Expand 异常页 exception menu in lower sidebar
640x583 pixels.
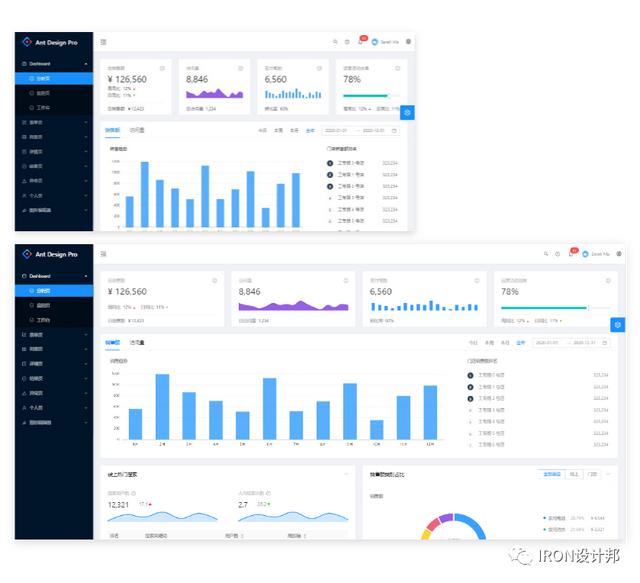[x=54, y=393]
